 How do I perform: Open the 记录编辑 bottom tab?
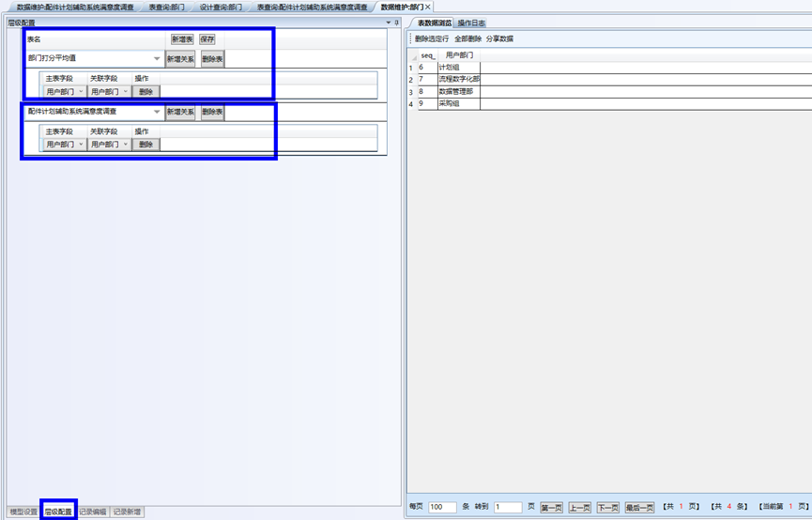(x=93, y=512)
